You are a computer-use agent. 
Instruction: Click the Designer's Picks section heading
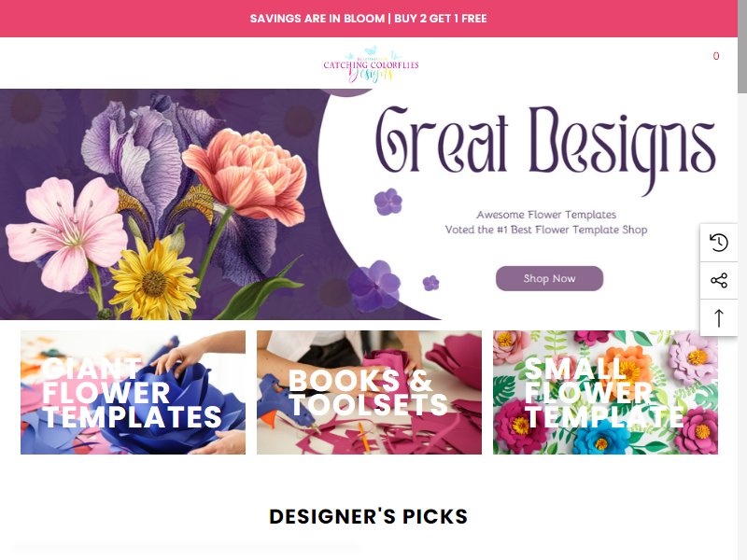coord(368,517)
